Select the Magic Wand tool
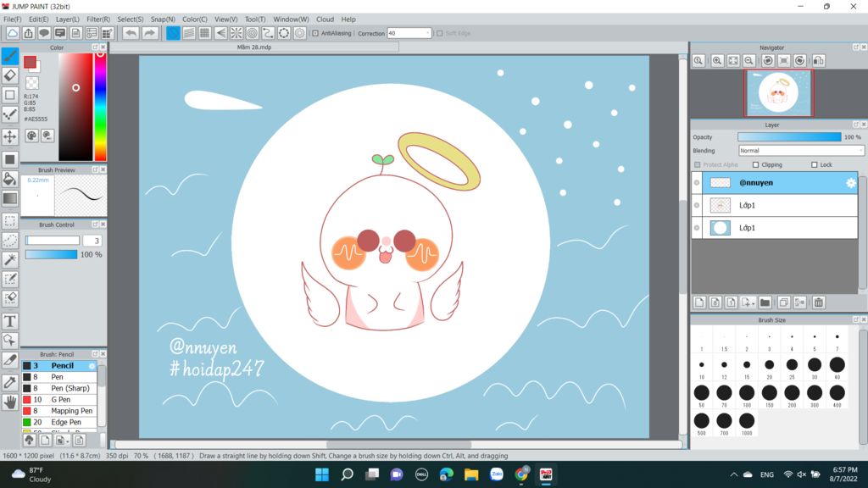868x488 pixels. click(x=10, y=259)
